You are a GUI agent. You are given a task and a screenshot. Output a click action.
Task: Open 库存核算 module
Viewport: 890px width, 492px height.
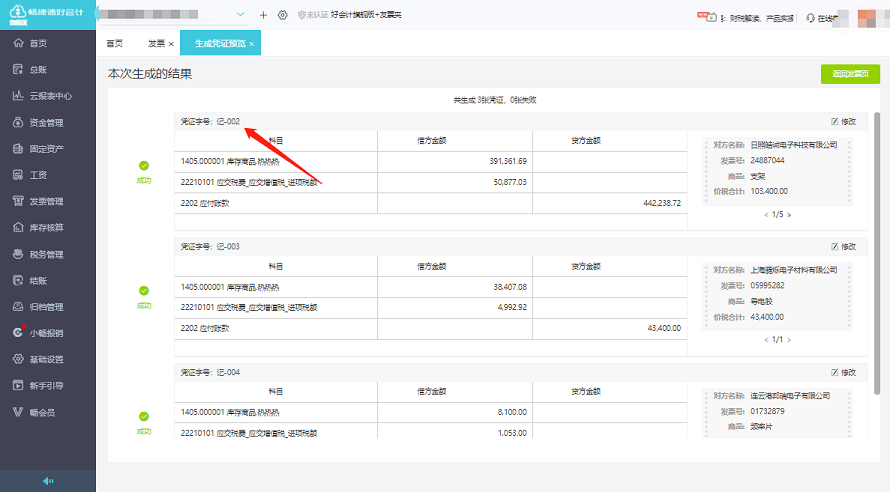[x=46, y=228]
